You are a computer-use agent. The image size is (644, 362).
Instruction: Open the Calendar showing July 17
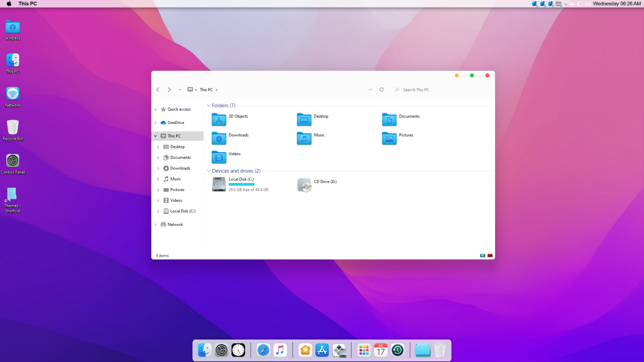tap(380, 350)
